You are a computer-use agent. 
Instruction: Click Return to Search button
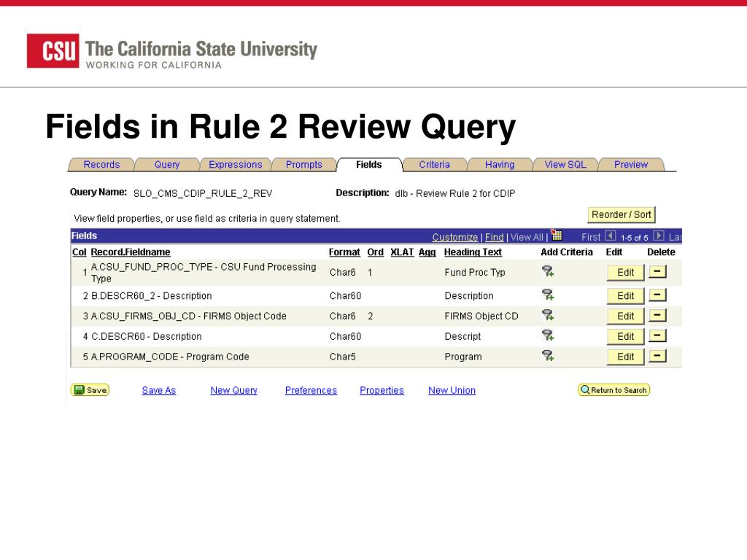pos(614,390)
